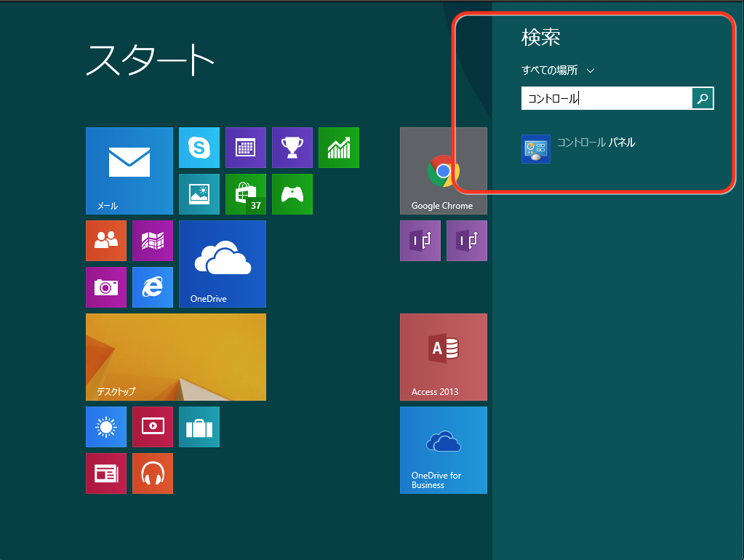This screenshot has width=744, height=560.
Task: Open the People tile
Action: [x=106, y=241]
